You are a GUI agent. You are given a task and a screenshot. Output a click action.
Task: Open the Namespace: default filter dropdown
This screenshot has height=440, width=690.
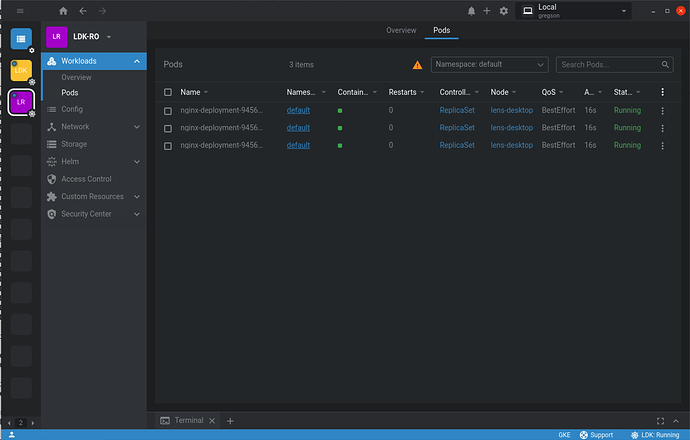click(x=490, y=65)
